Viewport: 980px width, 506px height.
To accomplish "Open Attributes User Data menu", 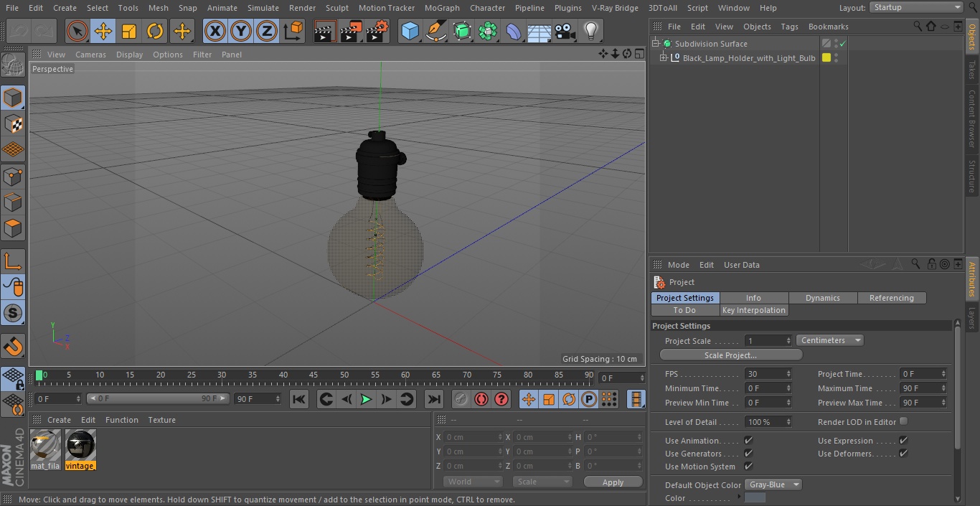I will (742, 265).
